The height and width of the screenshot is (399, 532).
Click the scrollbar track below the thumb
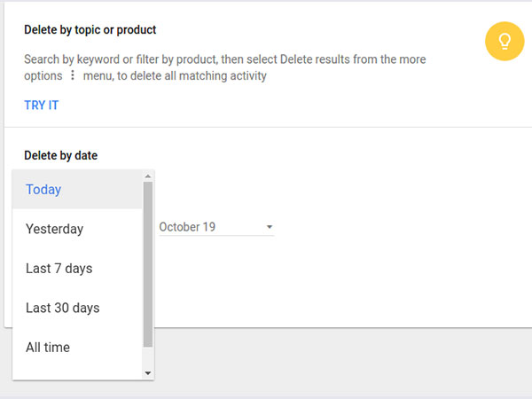click(x=148, y=357)
